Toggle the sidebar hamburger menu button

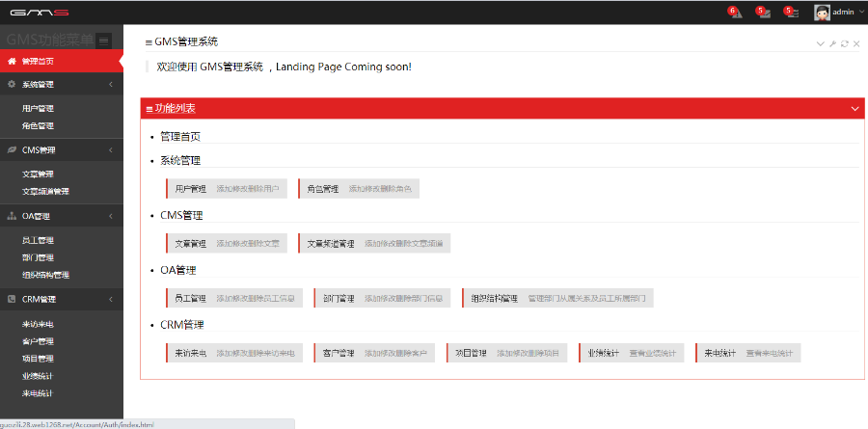tap(104, 40)
